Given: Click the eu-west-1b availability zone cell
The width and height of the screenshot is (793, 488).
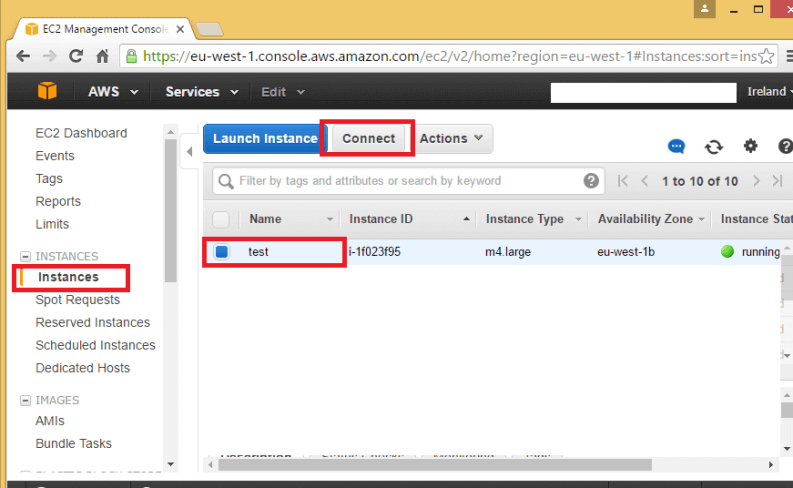Looking at the screenshot, I should [x=626, y=252].
